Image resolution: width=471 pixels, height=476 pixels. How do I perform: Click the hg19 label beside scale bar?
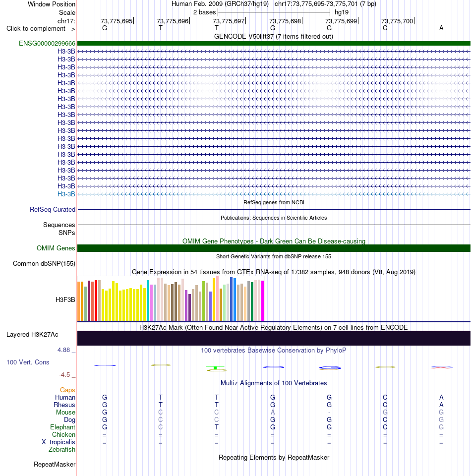pyautogui.click(x=342, y=12)
